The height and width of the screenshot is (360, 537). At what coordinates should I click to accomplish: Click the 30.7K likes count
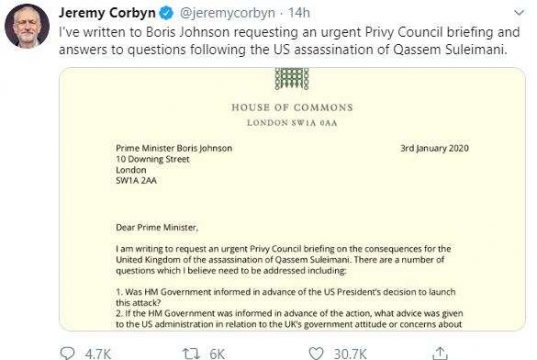350,354
